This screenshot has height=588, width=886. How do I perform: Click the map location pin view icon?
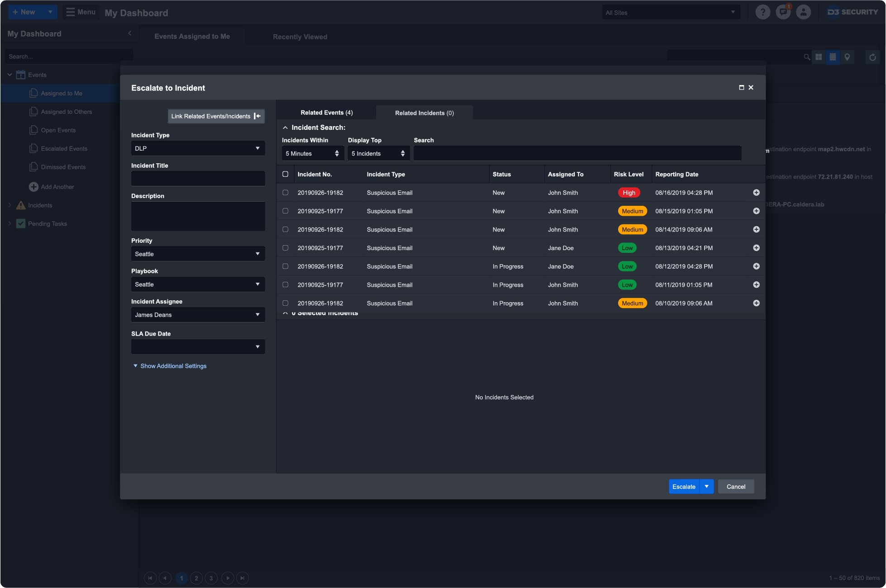[x=847, y=57]
